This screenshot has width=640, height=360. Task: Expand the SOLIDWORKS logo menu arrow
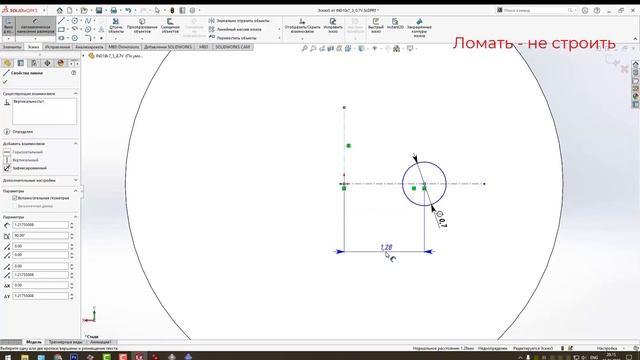click(x=44, y=10)
